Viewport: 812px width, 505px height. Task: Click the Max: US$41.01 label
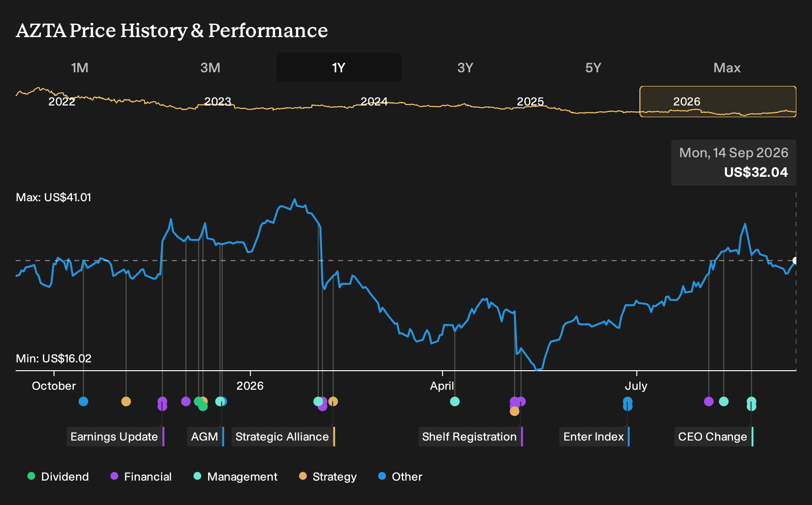[x=54, y=197]
